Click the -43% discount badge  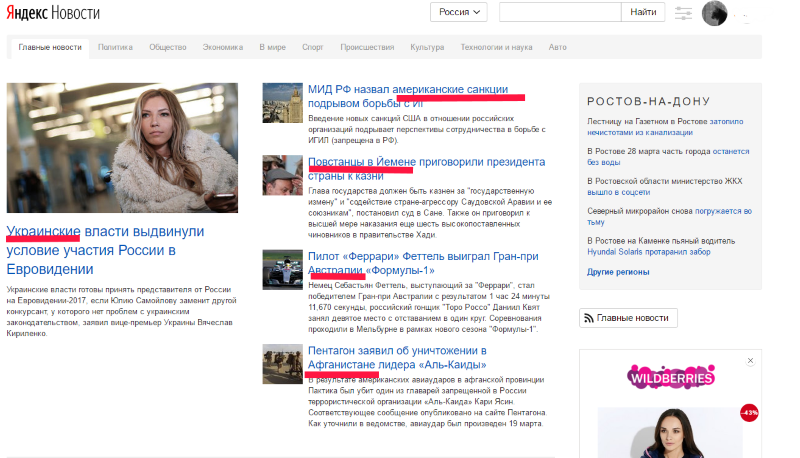[x=749, y=413]
